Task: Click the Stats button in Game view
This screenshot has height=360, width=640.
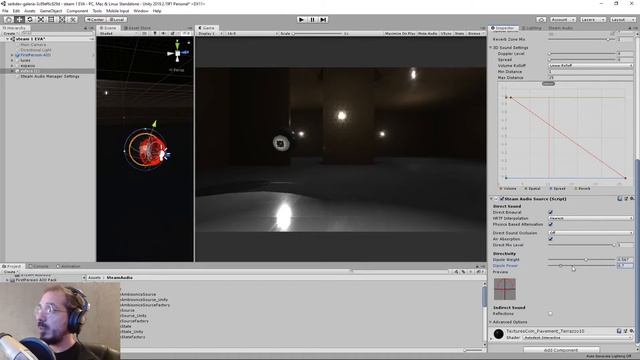Action: [x=460, y=33]
